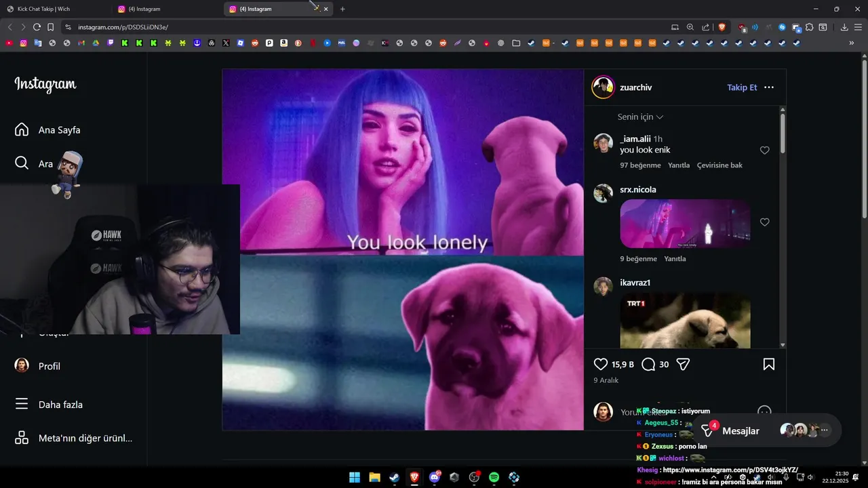Zoom icon in address bar
The width and height of the screenshot is (868, 488).
point(690,27)
